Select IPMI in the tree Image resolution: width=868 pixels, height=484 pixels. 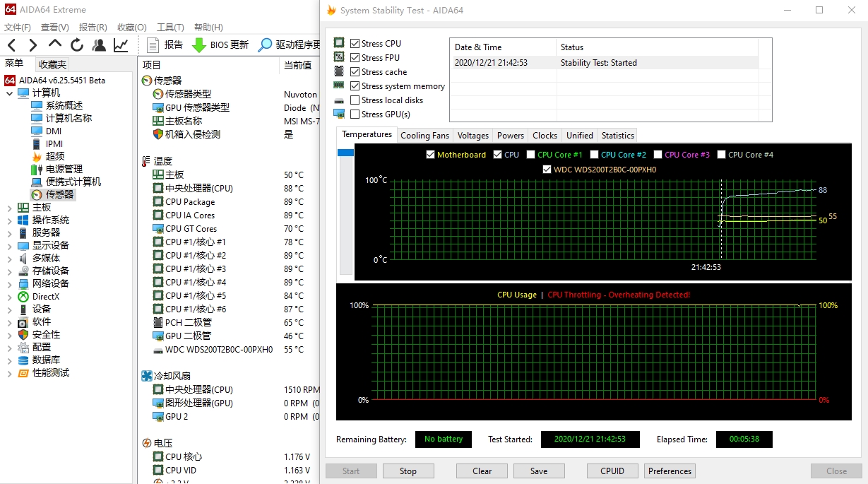pos(47,143)
